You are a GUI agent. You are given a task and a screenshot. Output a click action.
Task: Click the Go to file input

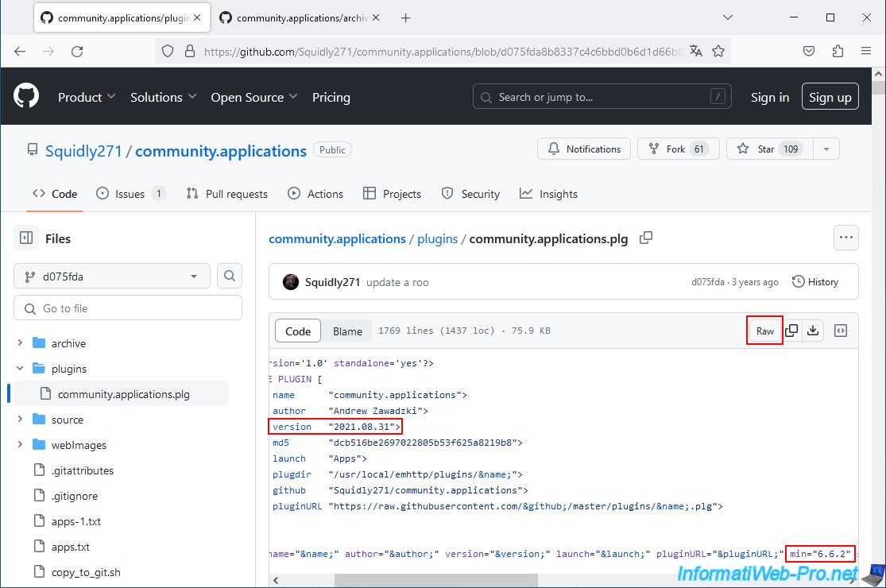pyautogui.click(x=127, y=308)
